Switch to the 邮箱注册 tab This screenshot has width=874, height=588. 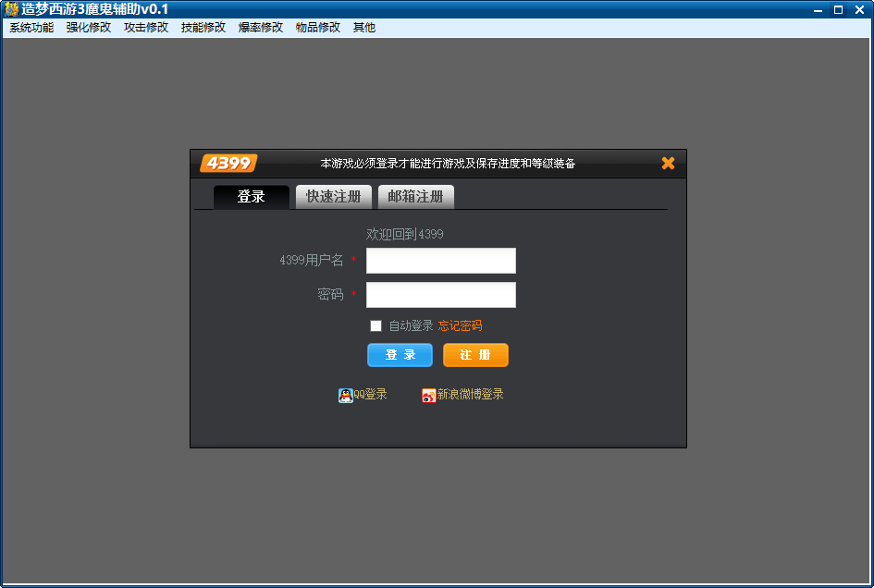(x=416, y=197)
